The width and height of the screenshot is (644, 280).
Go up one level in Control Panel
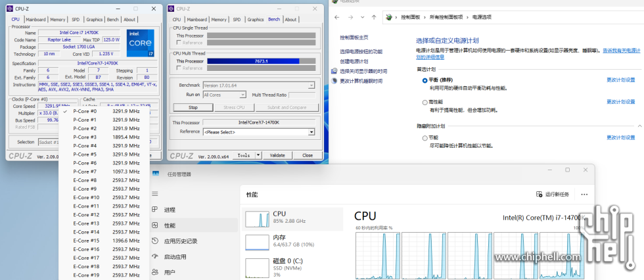tap(374, 17)
